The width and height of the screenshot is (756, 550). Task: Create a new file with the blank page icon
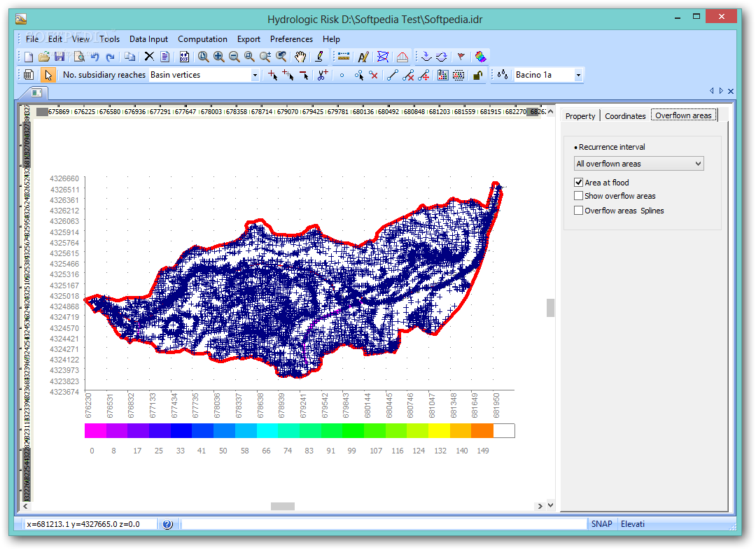click(29, 57)
